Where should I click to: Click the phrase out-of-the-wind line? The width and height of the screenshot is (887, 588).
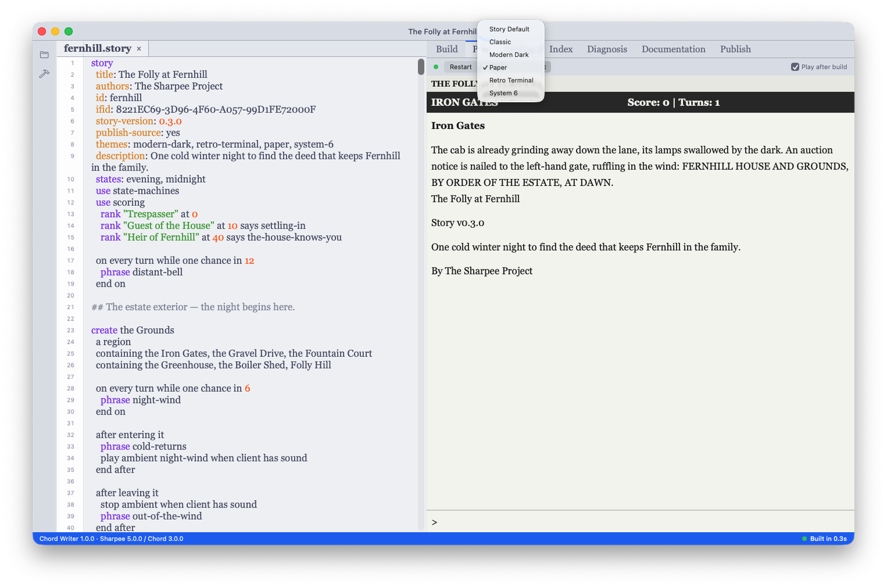151,516
